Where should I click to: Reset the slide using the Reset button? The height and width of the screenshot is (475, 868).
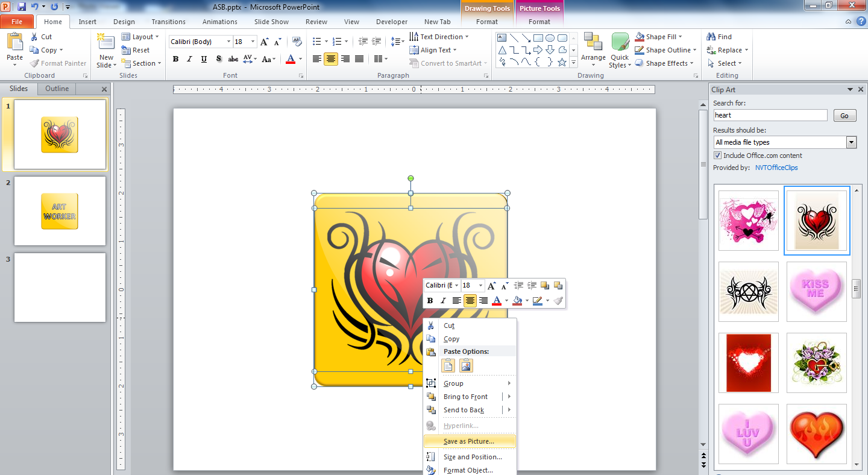136,50
